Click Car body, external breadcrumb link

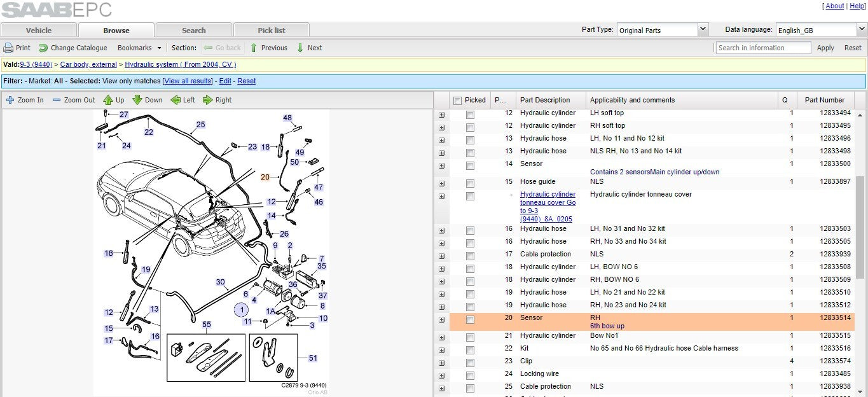[x=88, y=64]
